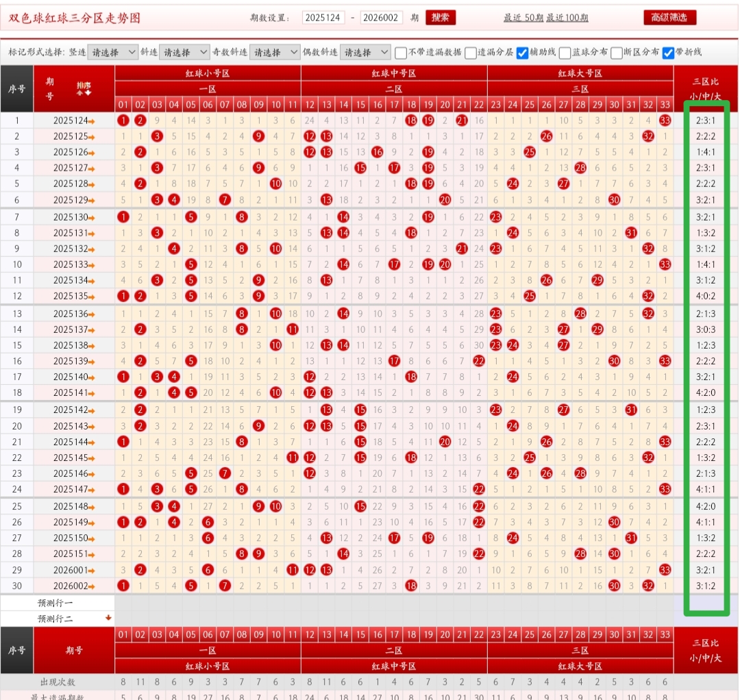Click orange arrow beside period 2026001
The width and height of the screenshot is (740, 700).
pyautogui.click(x=92, y=571)
